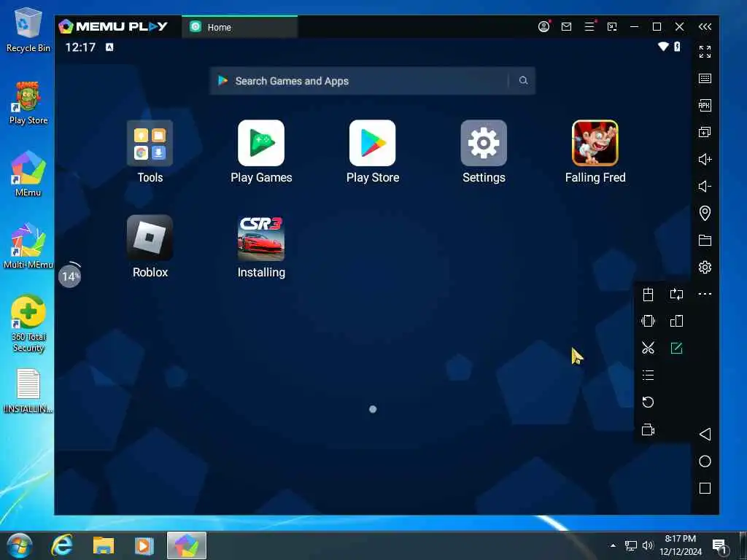Click the APK install icon
747x560 pixels.
pos(705,105)
